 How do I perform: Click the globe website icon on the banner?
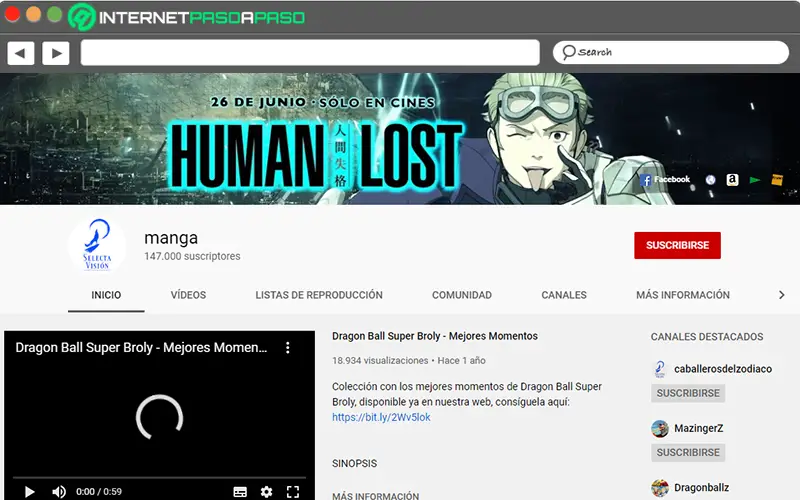pyautogui.click(x=710, y=180)
